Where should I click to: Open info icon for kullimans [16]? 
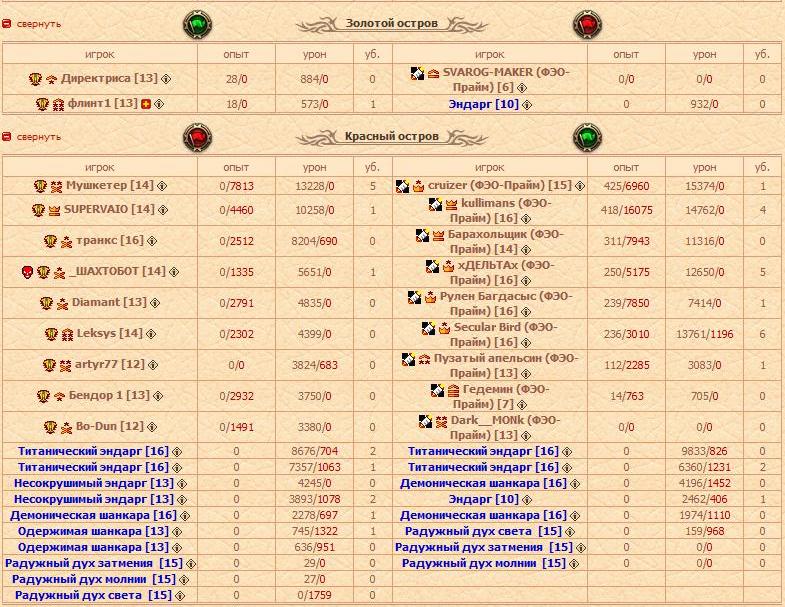tap(526, 219)
